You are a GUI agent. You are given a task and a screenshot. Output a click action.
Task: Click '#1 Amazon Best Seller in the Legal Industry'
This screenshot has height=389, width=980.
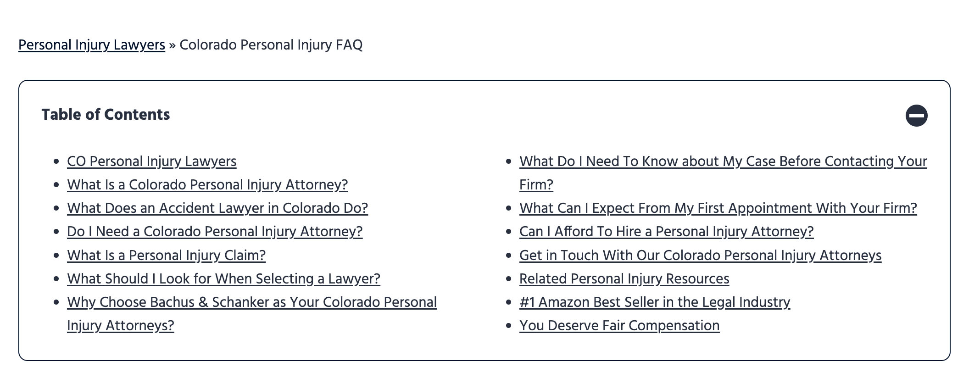coord(655,302)
